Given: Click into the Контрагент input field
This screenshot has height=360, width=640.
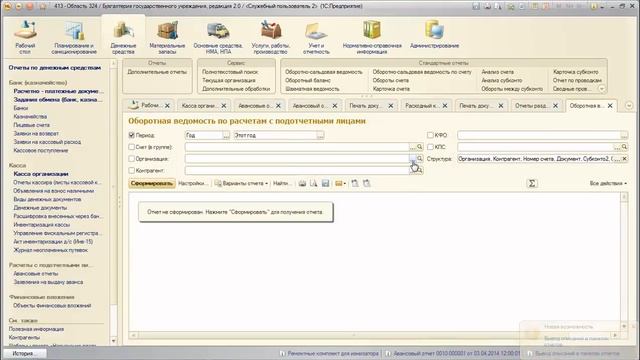Looking at the screenshot, I should point(297,171).
